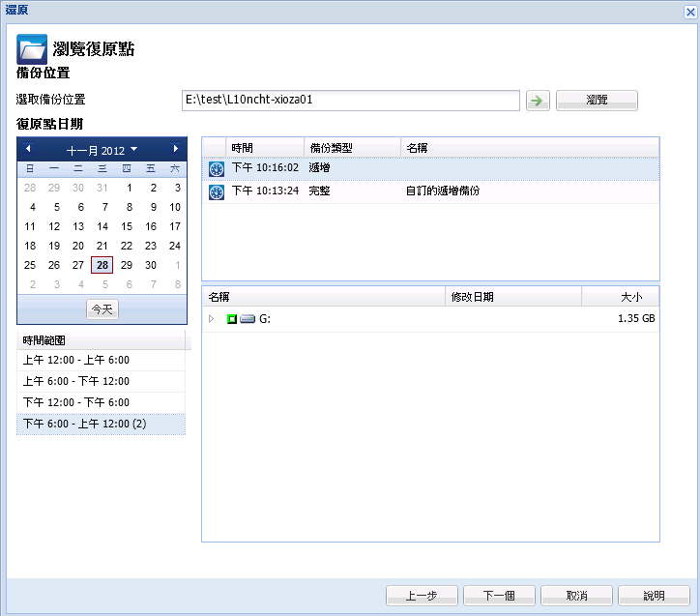Go to previous month in calendar
The height and width of the screenshot is (616, 700).
pos(28,149)
